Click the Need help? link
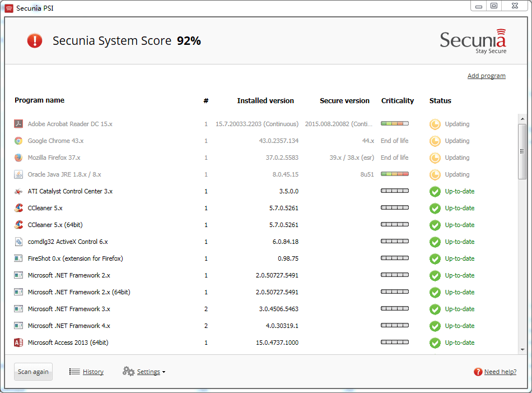 (x=500, y=372)
